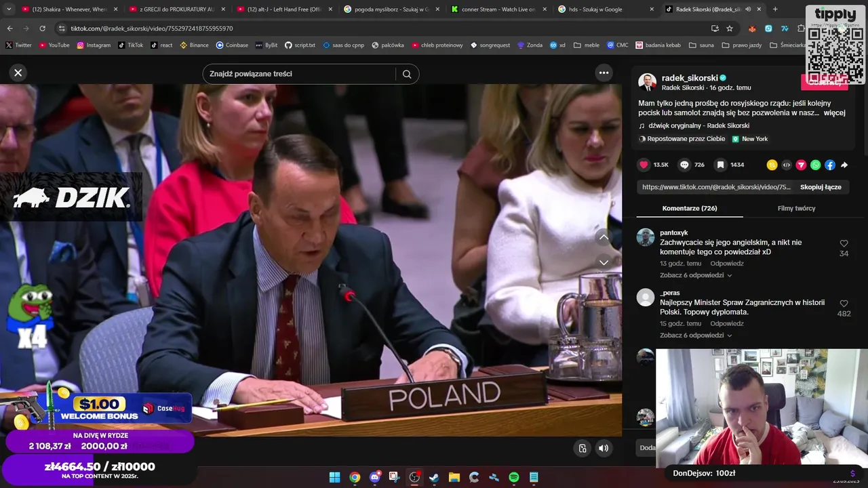Go to next video with down chevron
868x488 pixels.
point(604,262)
